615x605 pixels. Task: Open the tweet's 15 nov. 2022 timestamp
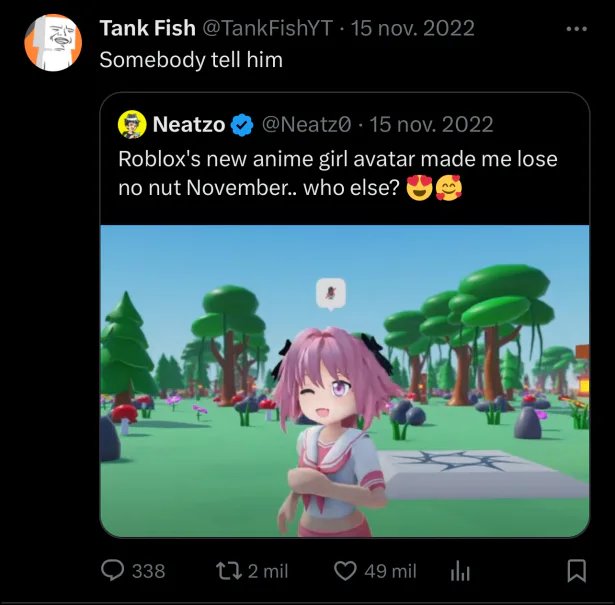click(412, 28)
